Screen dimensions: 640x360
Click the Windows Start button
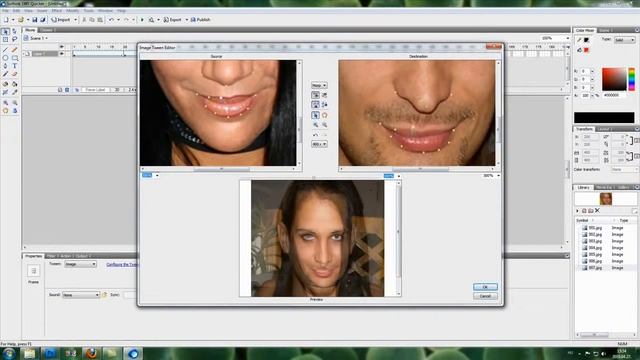click(x=9, y=353)
